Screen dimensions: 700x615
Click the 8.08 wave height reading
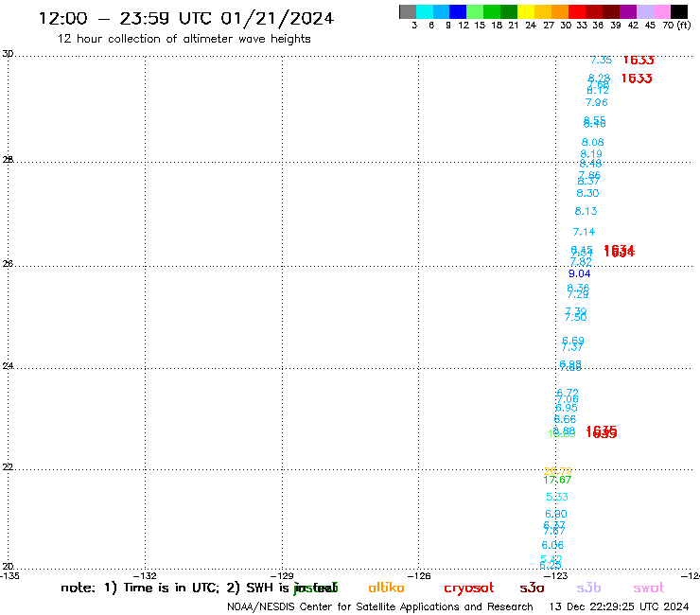coord(592,143)
